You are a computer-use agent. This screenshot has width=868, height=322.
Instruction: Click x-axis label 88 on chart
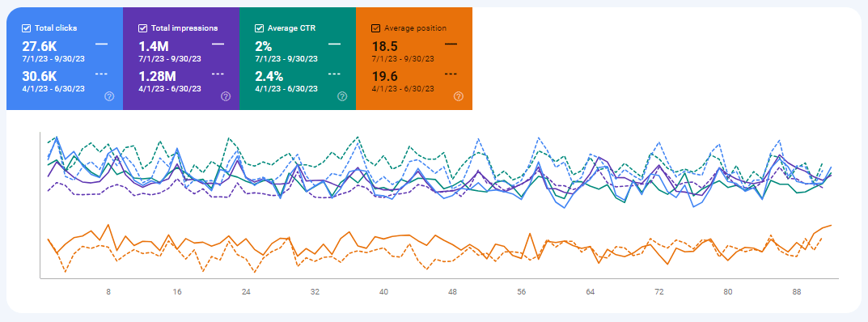tap(797, 292)
